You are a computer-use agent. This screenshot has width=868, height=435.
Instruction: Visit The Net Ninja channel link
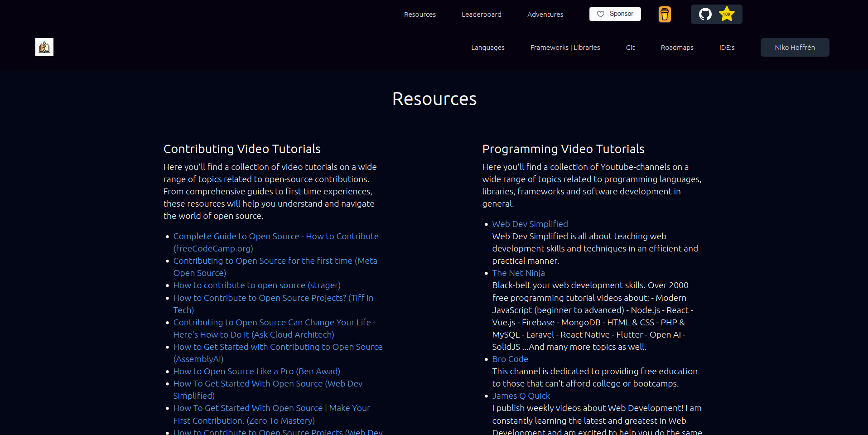pos(519,273)
